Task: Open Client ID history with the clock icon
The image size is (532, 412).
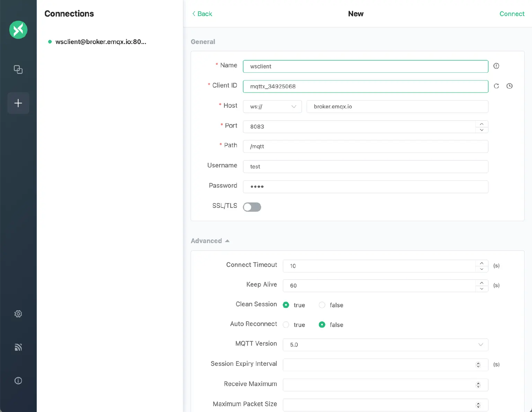Action: tap(509, 86)
